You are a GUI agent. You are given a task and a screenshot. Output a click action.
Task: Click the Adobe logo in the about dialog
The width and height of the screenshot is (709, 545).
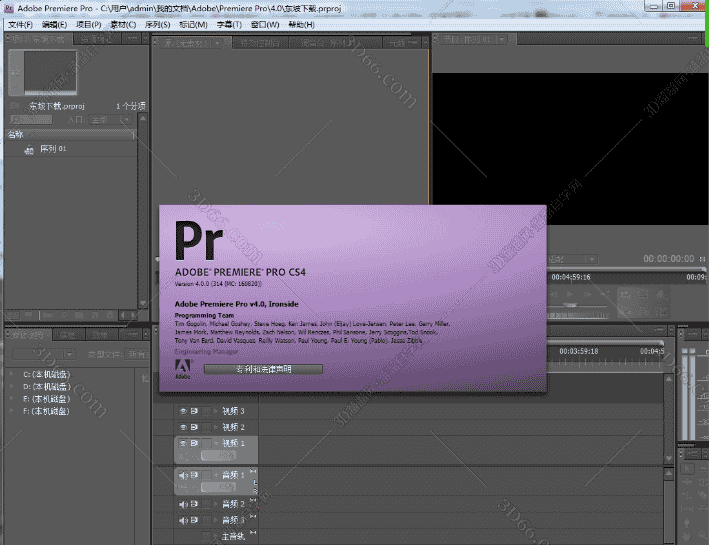pyautogui.click(x=183, y=367)
